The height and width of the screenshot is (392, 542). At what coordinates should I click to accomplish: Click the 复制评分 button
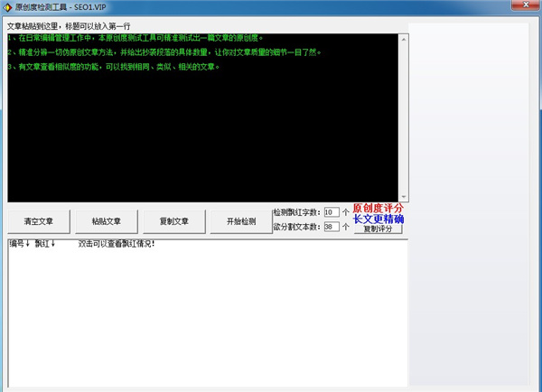378,229
